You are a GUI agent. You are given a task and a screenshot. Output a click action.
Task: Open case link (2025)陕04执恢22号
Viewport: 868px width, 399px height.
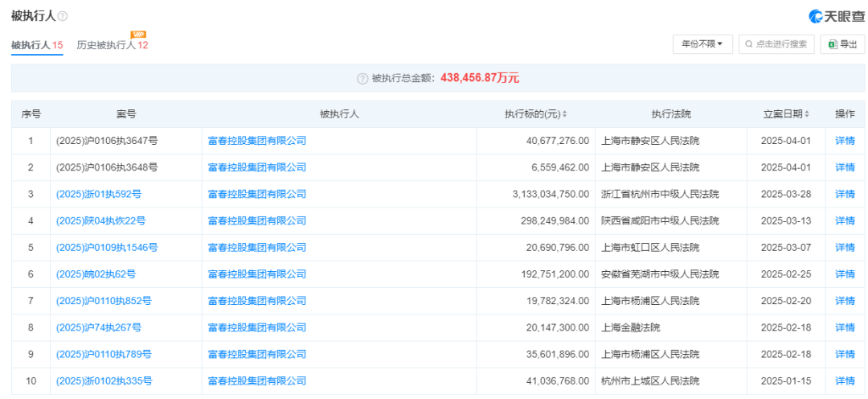(100, 220)
